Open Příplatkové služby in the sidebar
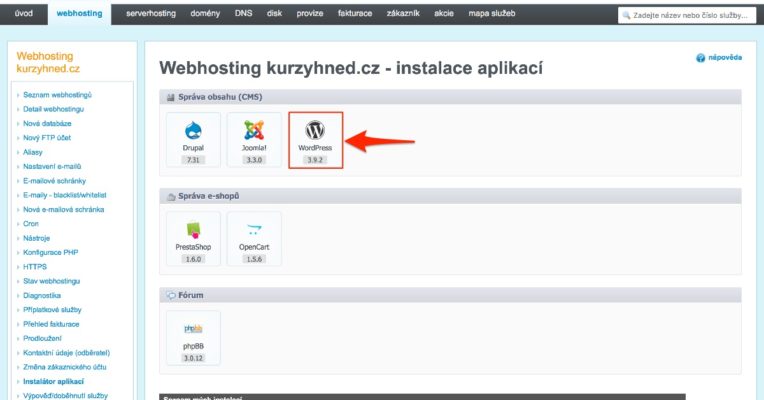The image size is (764, 400). coord(52,310)
